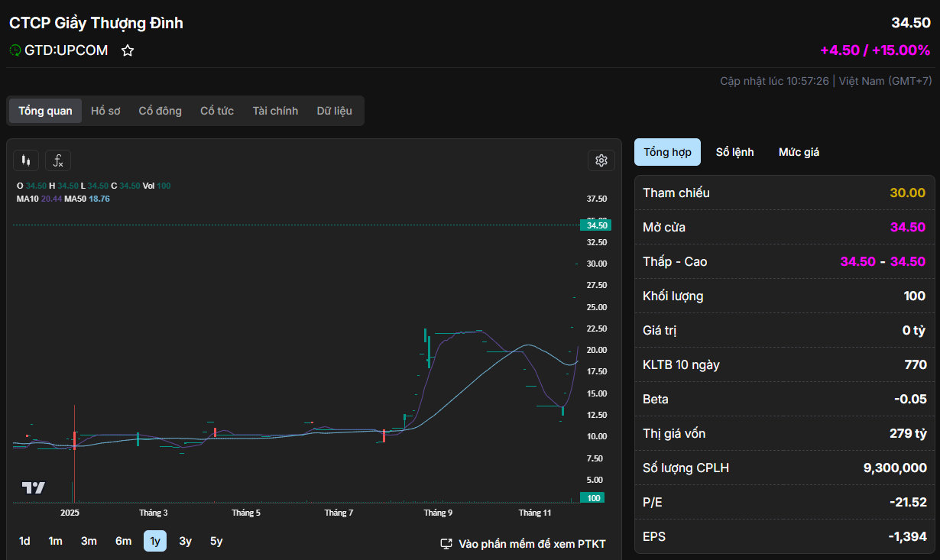
Task: Open the candlestick chart type selector
Action: point(26,160)
